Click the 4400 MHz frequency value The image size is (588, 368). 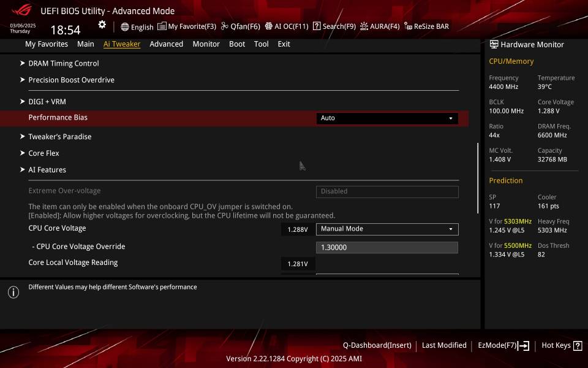(x=503, y=86)
